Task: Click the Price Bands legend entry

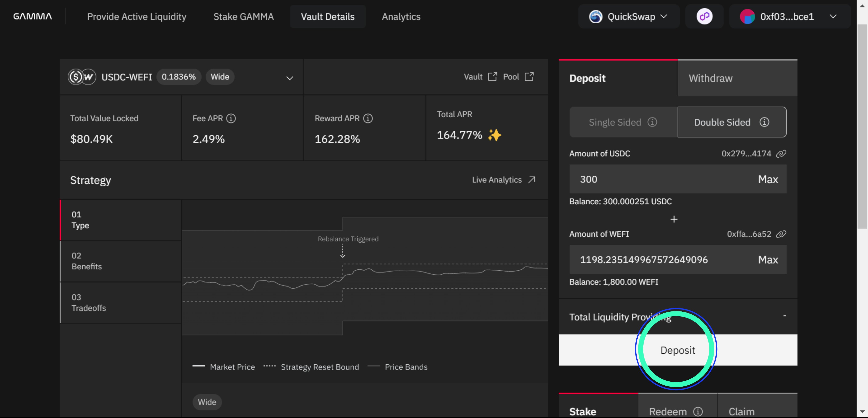Action: click(x=398, y=367)
